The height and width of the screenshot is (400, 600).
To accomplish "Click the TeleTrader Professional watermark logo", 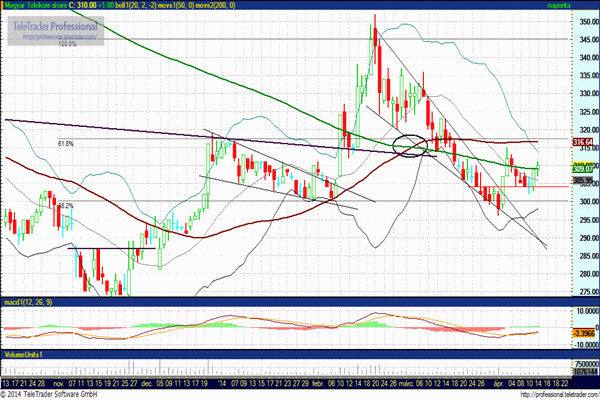I will pos(55,26).
